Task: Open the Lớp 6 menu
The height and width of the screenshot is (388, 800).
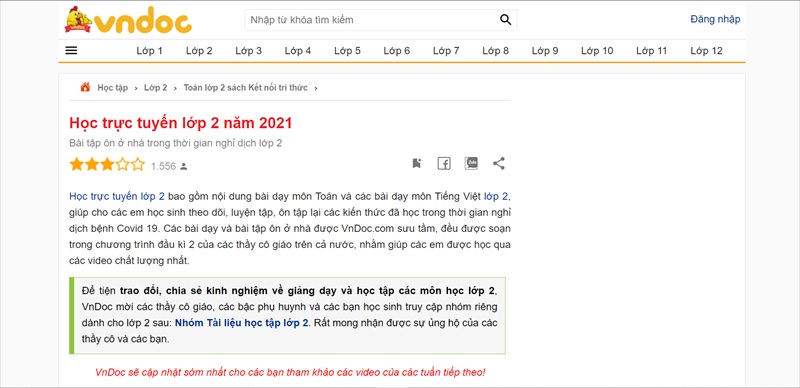Action: tap(397, 51)
